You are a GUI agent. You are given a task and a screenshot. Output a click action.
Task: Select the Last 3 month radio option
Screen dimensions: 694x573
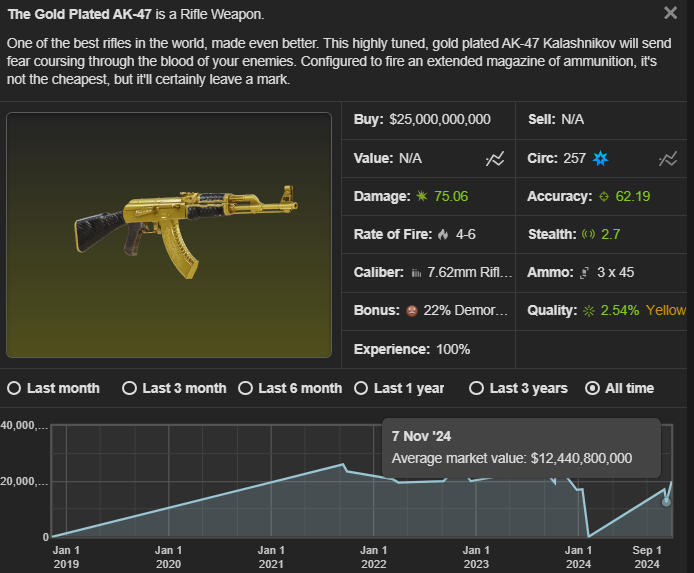tap(129, 388)
